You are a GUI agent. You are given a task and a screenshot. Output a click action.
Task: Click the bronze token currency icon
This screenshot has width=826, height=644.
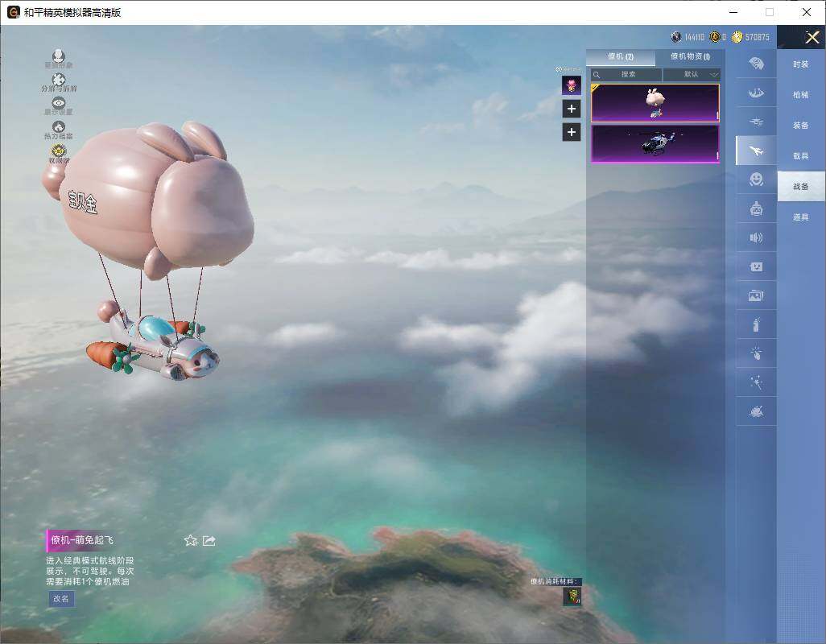[x=714, y=37]
